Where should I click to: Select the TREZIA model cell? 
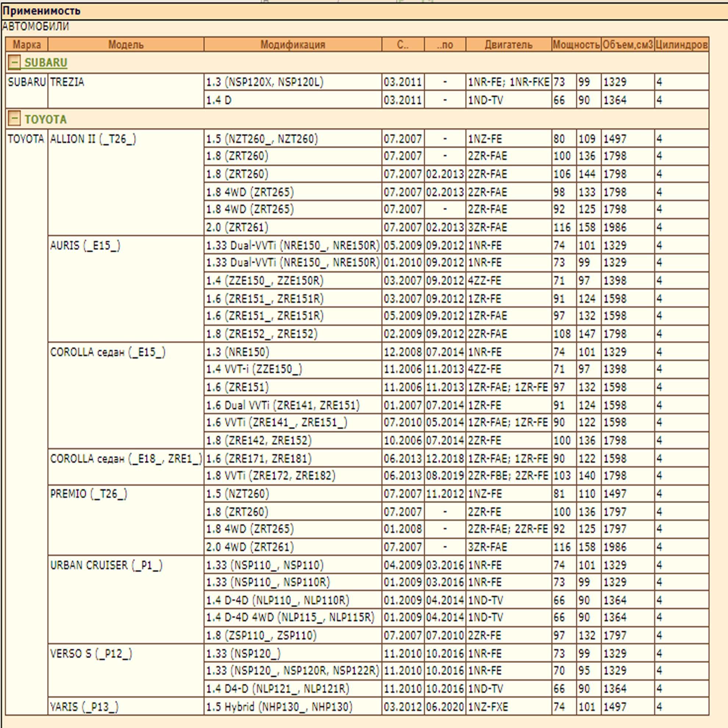(67, 82)
